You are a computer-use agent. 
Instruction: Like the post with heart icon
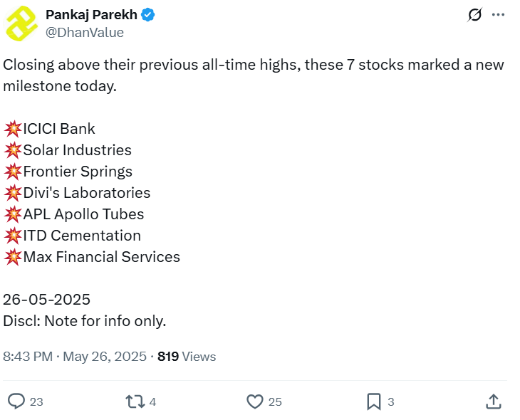[x=255, y=401]
